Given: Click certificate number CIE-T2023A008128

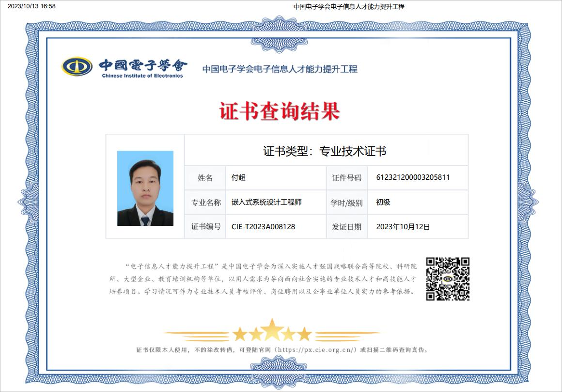Looking at the screenshot, I should (x=264, y=226).
